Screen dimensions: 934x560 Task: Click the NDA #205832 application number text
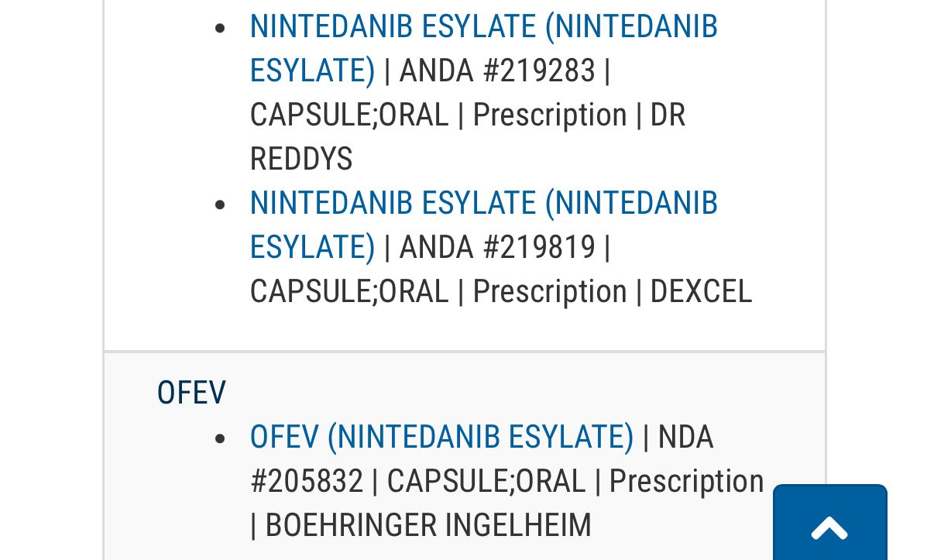coord(307,481)
